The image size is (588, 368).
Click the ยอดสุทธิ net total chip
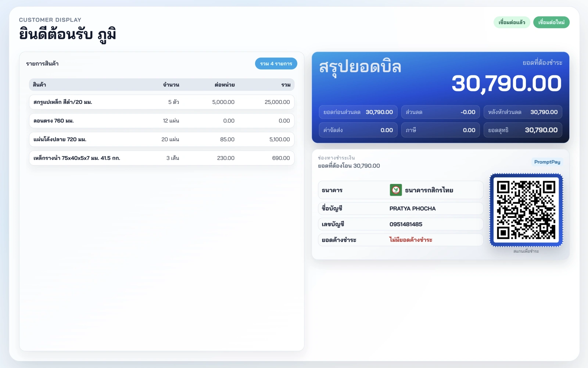click(x=523, y=130)
